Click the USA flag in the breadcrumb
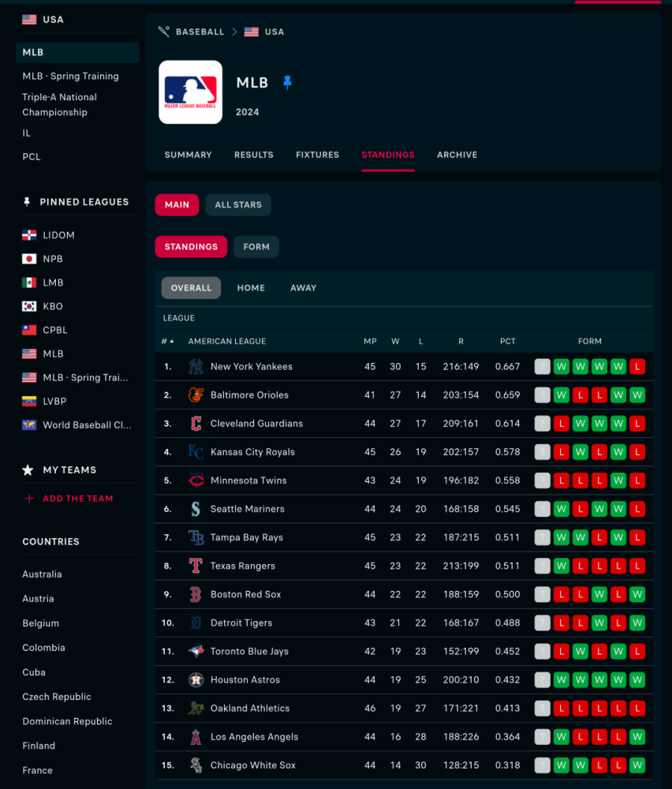The height and width of the screenshot is (789, 672). pos(251,32)
